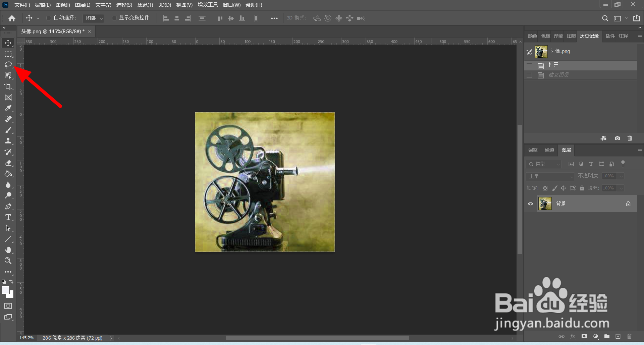Select the Line tool

(x=8, y=239)
